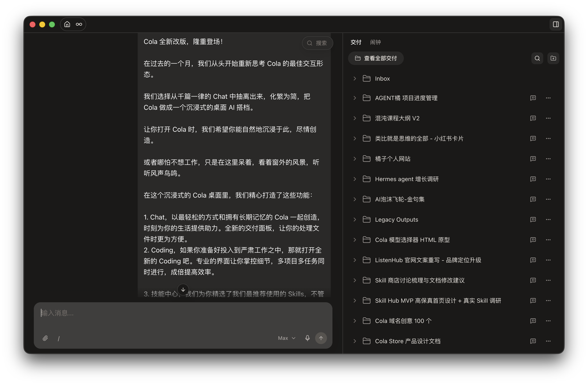Switch to the 闹钟 tab
The height and width of the screenshot is (385, 588).
(x=375, y=42)
